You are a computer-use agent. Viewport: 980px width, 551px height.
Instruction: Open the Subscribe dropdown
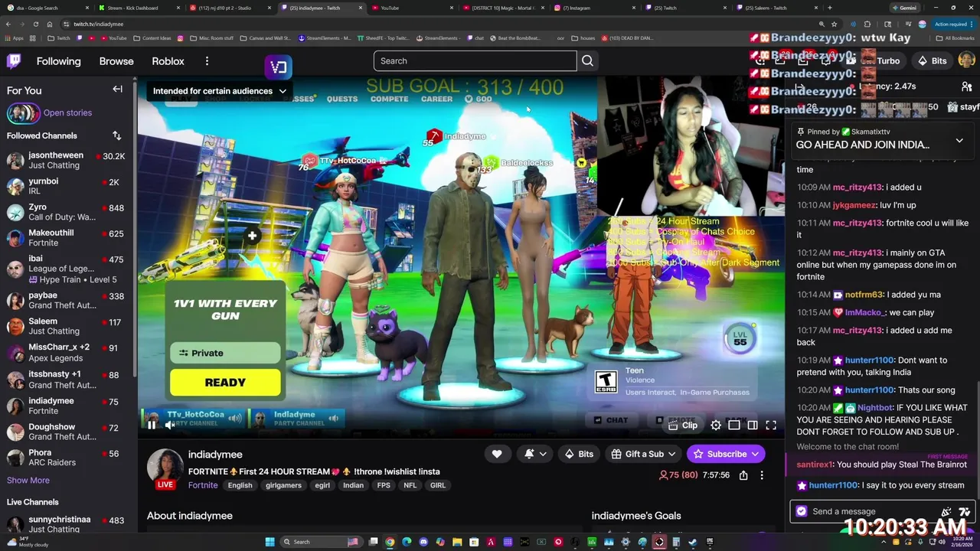[x=726, y=454]
